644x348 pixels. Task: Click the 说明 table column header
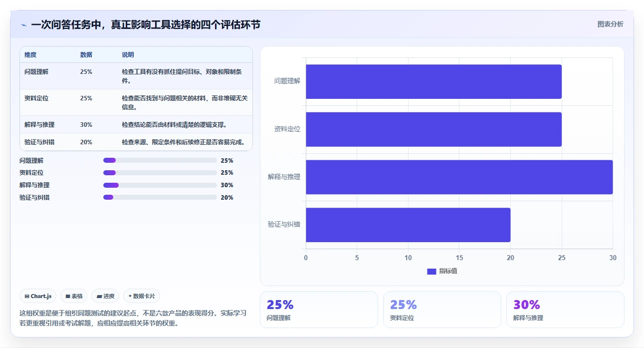coord(128,55)
